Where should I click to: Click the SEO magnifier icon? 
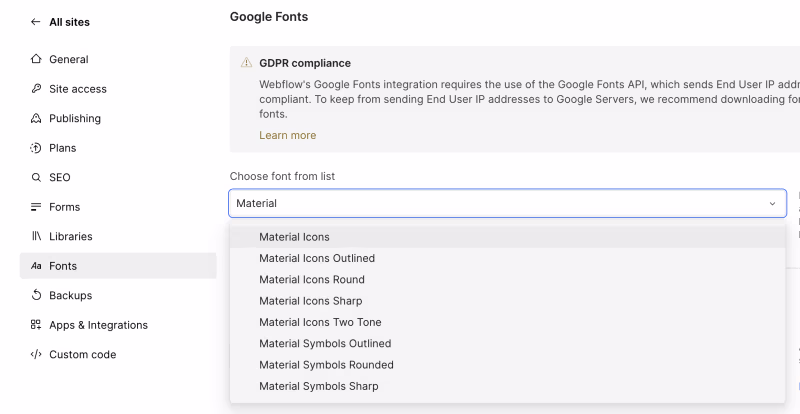36,177
